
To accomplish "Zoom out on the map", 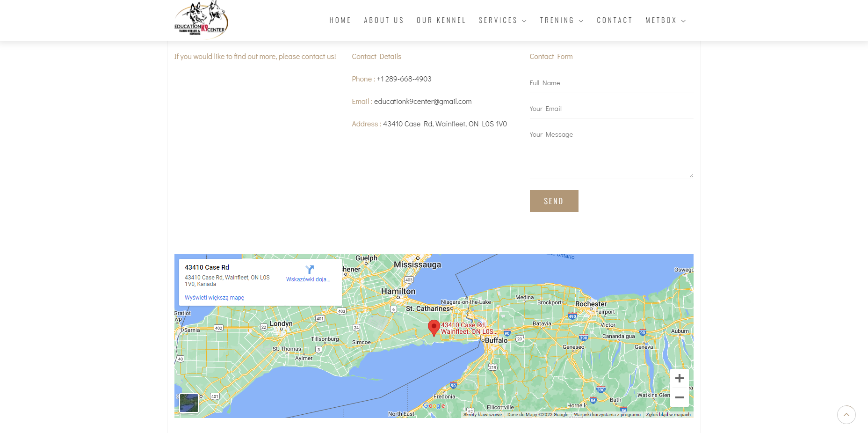I will pos(680,397).
